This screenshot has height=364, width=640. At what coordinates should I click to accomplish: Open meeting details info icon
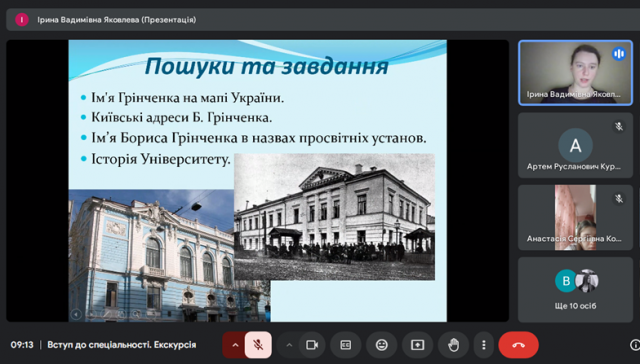pyautogui.click(x=635, y=345)
